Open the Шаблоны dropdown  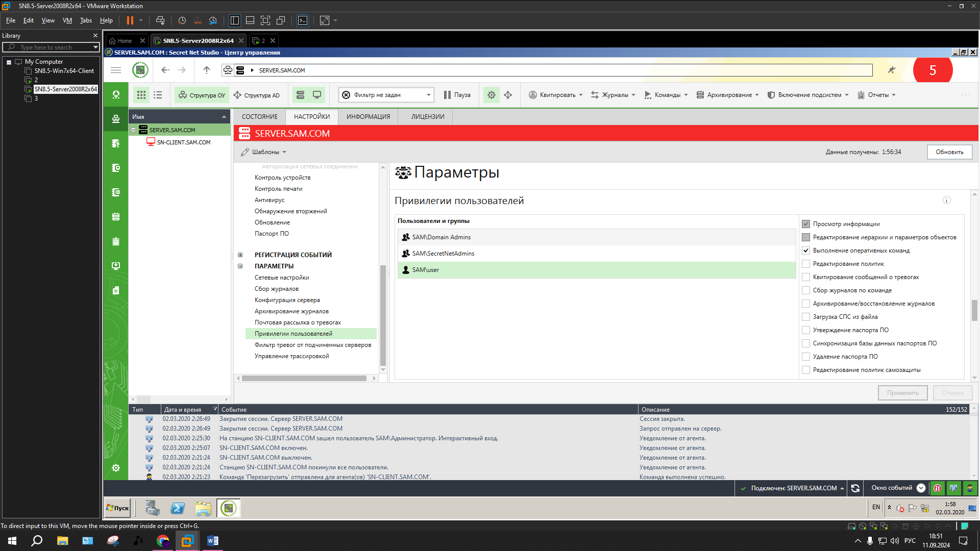point(264,152)
